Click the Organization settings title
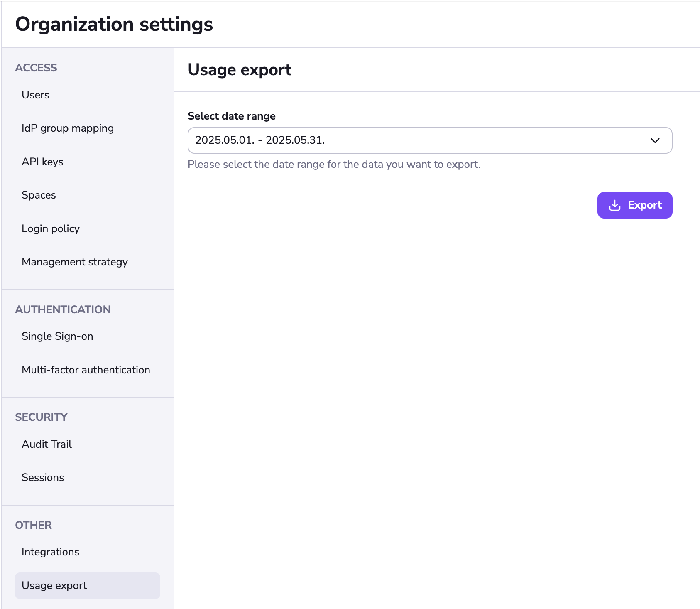The width and height of the screenshot is (700, 609). (114, 24)
